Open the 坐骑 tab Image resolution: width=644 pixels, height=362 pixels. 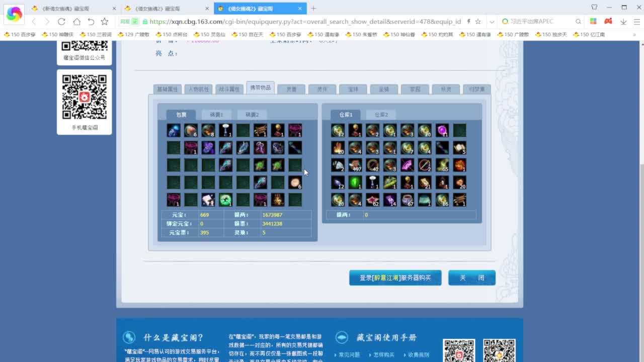click(x=384, y=89)
